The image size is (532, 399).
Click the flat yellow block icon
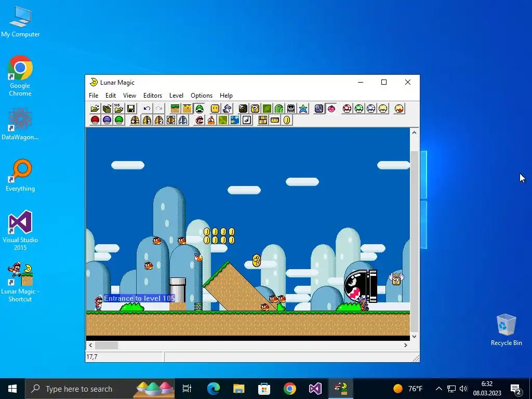(x=275, y=120)
